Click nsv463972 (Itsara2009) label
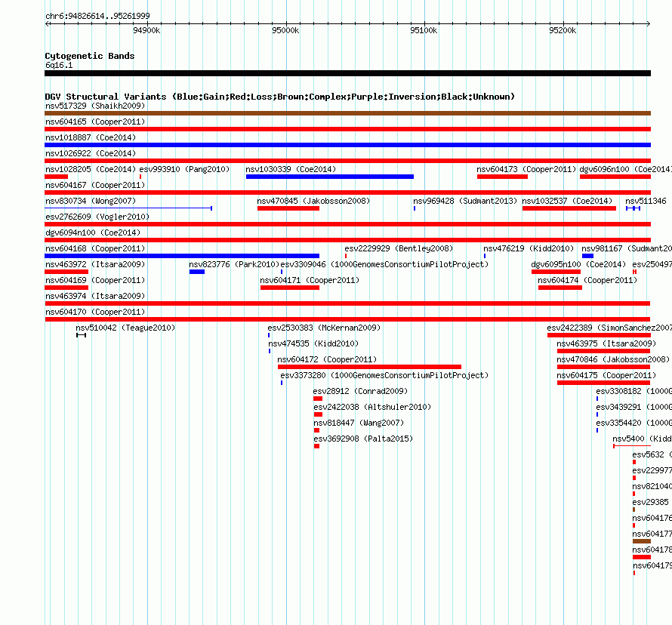This screenshot has height=625, width=672. [95, 264]
